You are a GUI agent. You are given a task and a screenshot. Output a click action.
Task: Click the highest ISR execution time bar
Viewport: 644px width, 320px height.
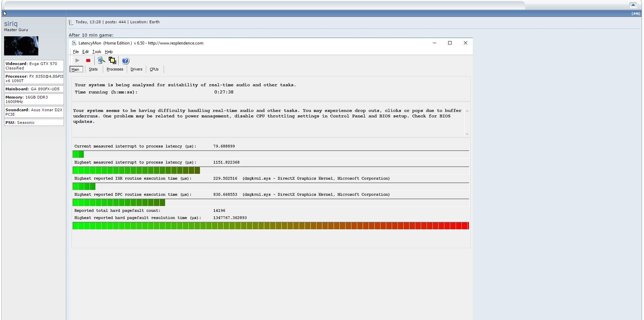point(271,187)
